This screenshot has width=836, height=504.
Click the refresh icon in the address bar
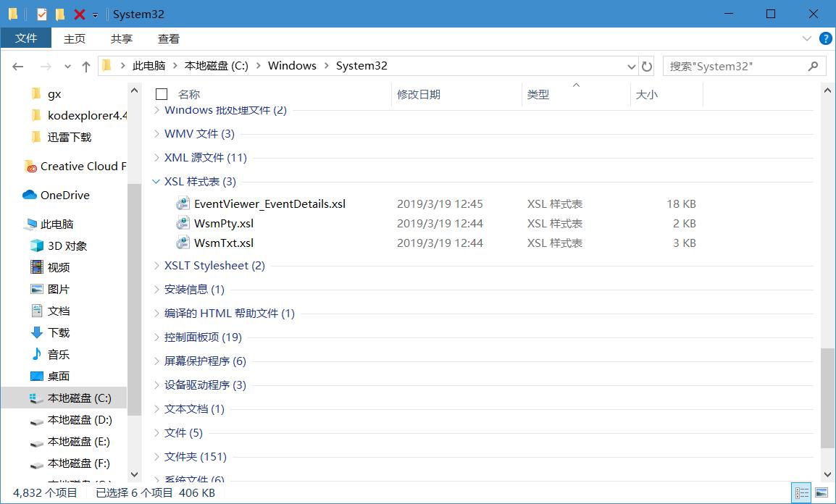click(647, 66)
